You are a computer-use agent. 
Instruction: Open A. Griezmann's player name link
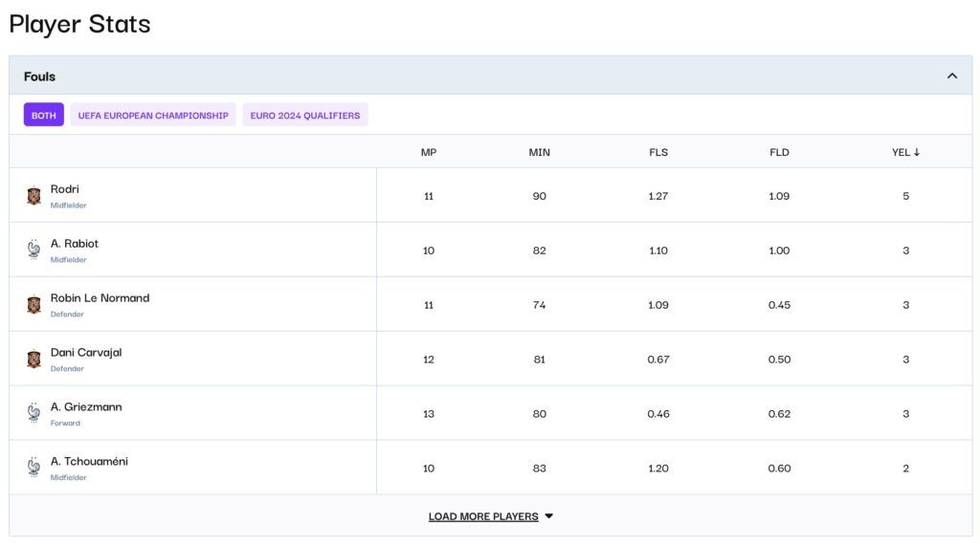tap(86, 407)
